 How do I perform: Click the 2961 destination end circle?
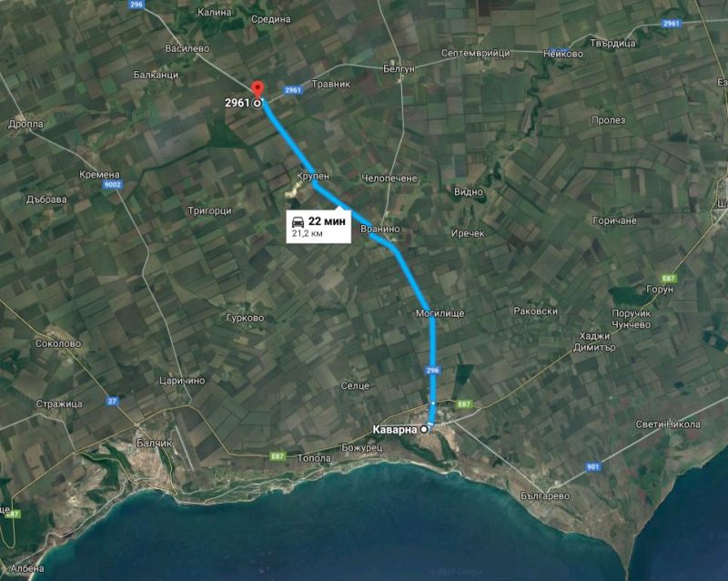coord(257,104)
